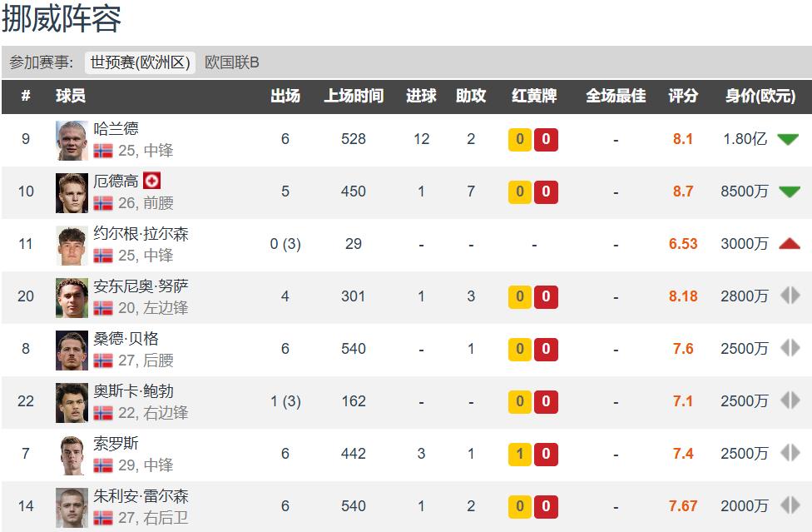The height and width of the screenshot is (532, 812).
Task: Click the yellow card badge for 索罗斯
Action: 520,453
